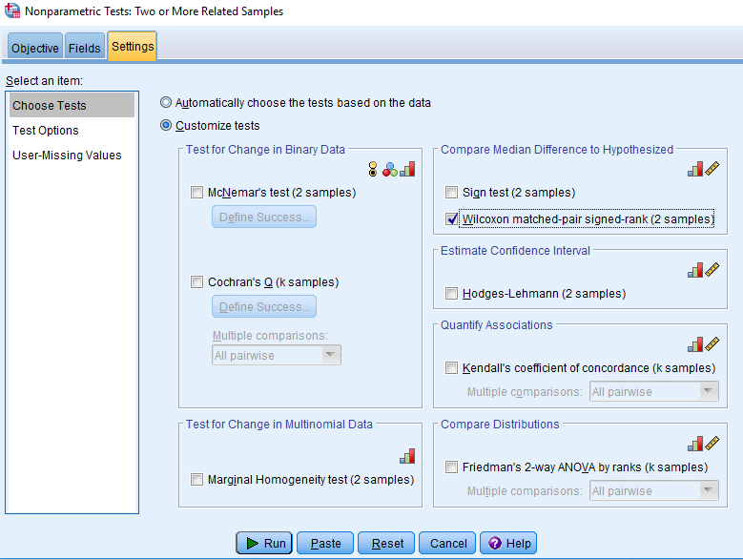Select Automatically choose the tests radio button
Screen dimensions: 743x560
pyautogui.click(x=166, y=102)
